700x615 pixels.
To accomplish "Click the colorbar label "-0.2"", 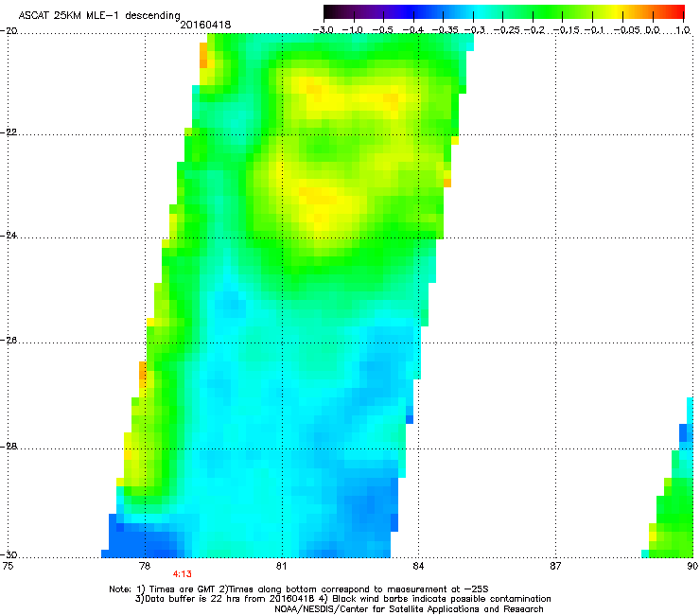I will click(534, 30).
